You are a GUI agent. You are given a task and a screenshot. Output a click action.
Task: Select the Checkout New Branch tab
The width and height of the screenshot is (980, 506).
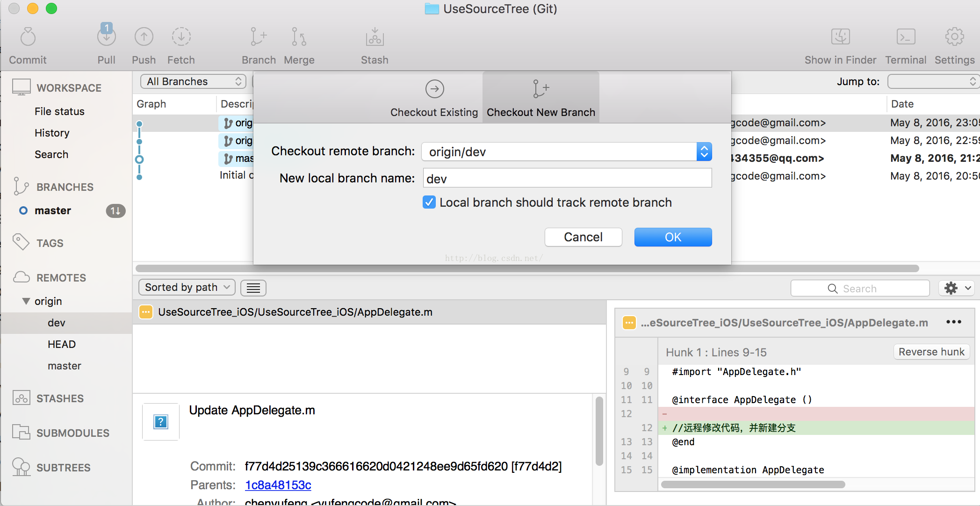point(540,98)
